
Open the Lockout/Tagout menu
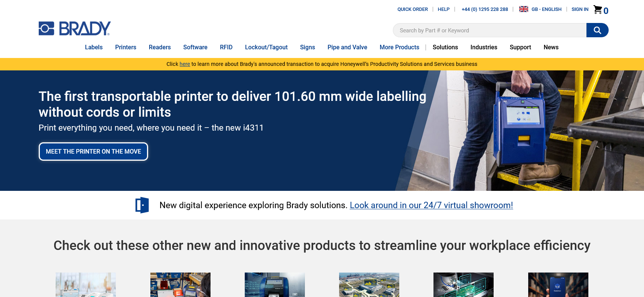(266, 47)
